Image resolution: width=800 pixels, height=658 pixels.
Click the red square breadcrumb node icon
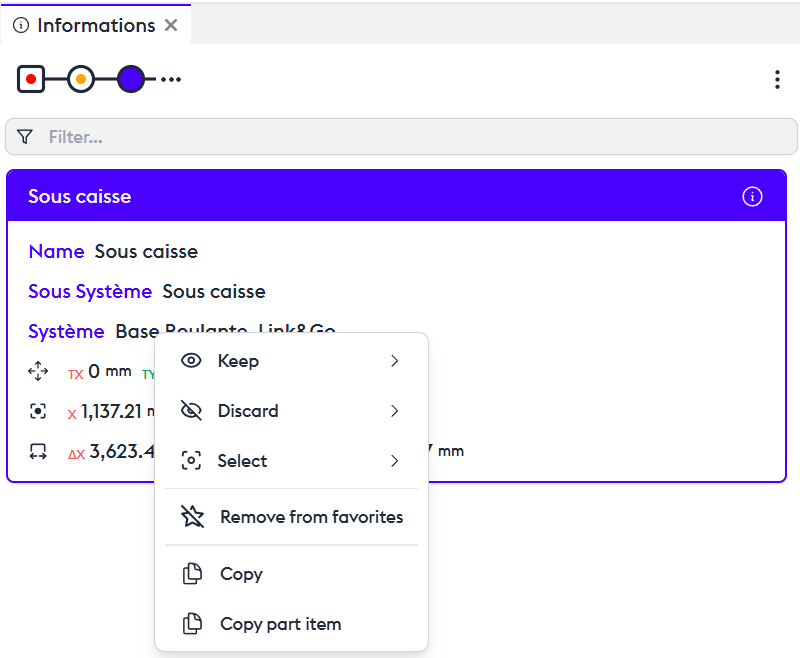click(x=31, y=79)
